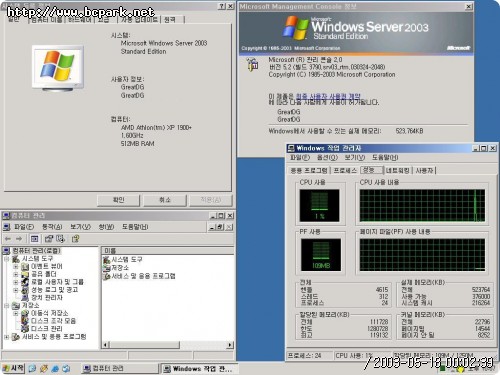Open the 동작(A) menu in Computer Management
This screenshot has height=375, width=500.
[52, 227]
